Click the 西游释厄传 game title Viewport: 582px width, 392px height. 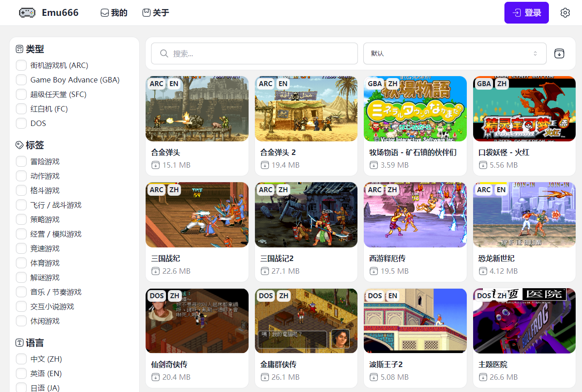point(387,258)
